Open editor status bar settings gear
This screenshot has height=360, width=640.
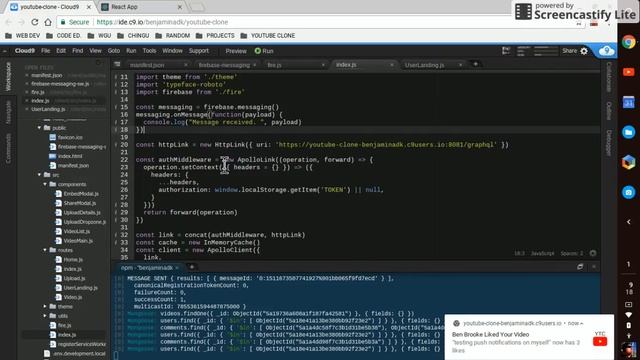593,253
